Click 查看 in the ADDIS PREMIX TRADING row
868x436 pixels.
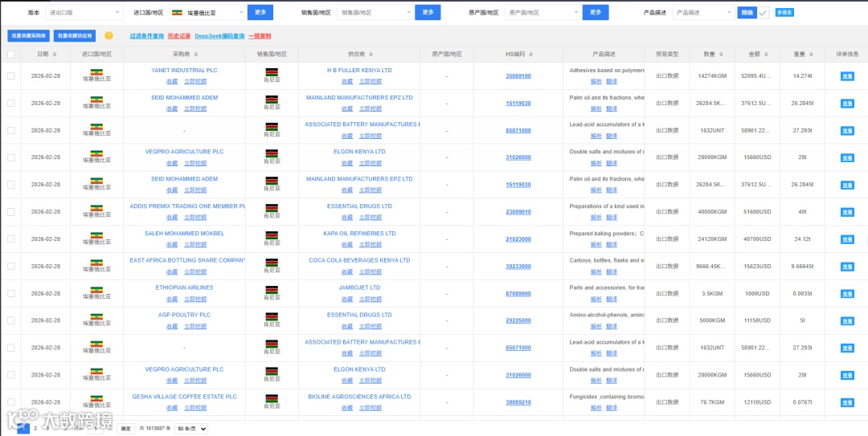pos(847,213)
